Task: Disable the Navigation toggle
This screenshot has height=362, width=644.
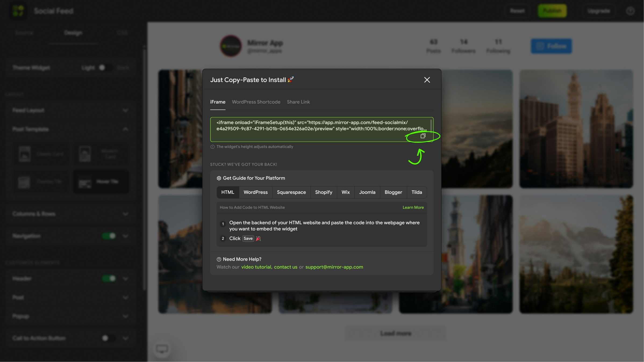Action: click(x=109, y=236)
